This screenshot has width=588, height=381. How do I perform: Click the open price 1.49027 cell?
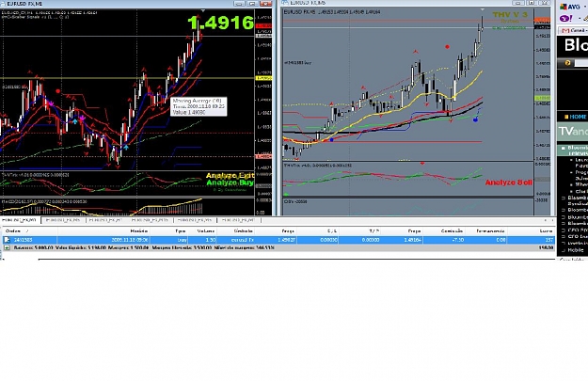(287, 240)
